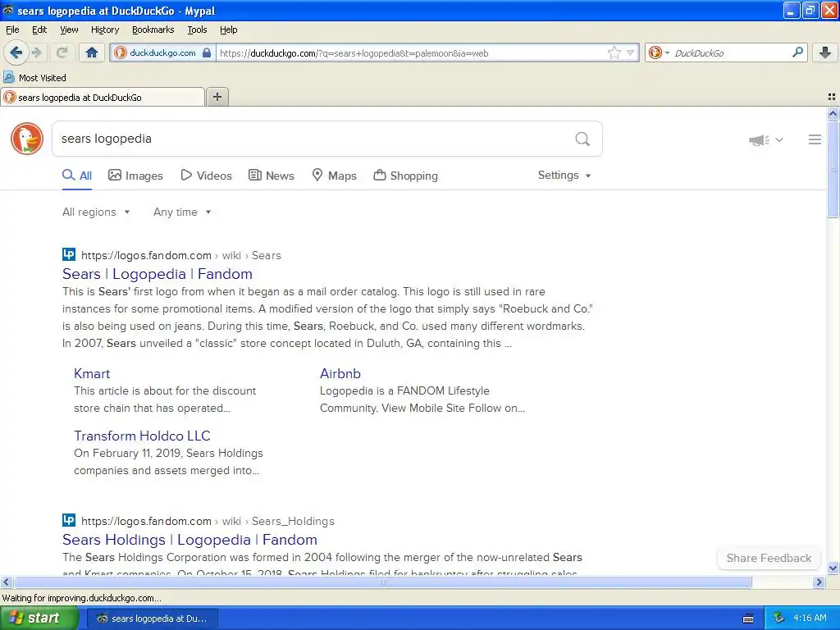The width and height of the screenshot is (840, 630).
Task: Open the File menu
Action: click(x=12, y=30)
